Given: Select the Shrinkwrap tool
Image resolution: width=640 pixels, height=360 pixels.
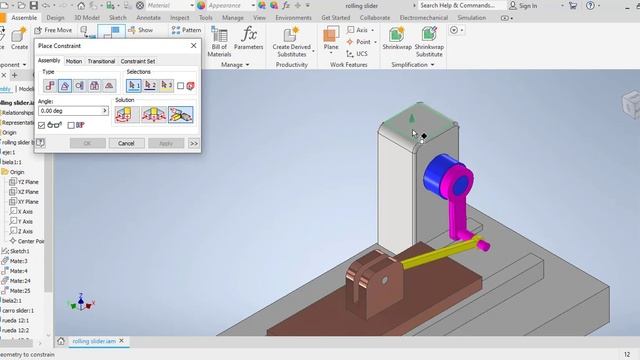Looking at the screenshot, I should [397, 38].
